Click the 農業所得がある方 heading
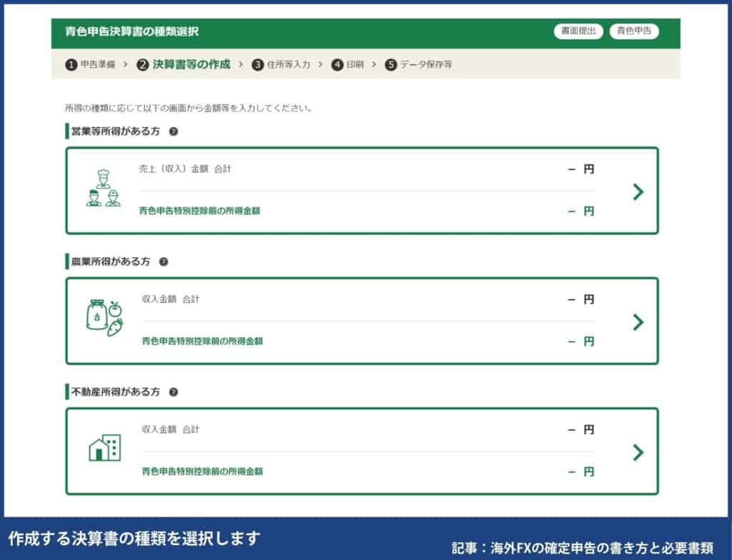Viewport: 732px width, 560px height. 111,262
